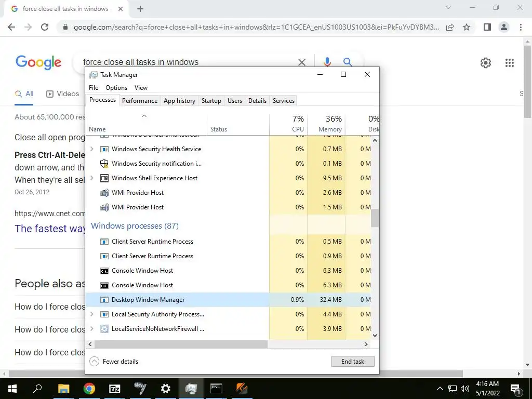Switch to the Services tab

[x=284, y=100]
